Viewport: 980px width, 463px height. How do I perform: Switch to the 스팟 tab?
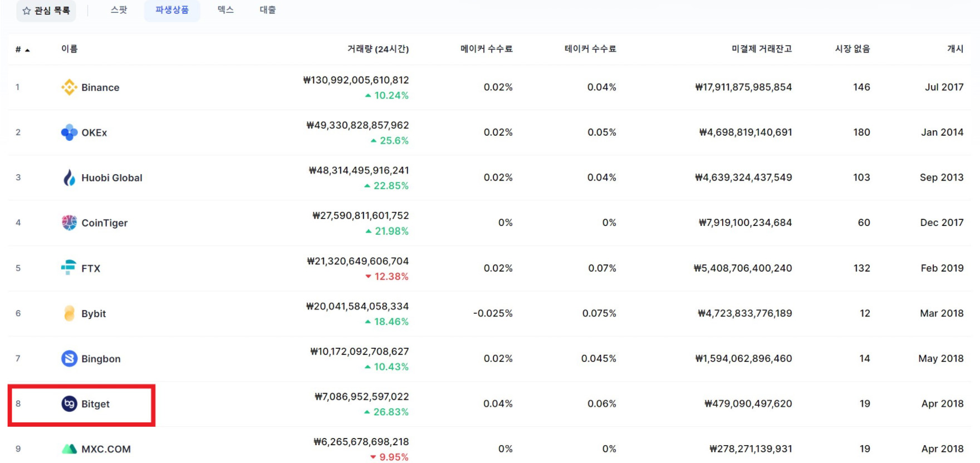coord(119,10)
